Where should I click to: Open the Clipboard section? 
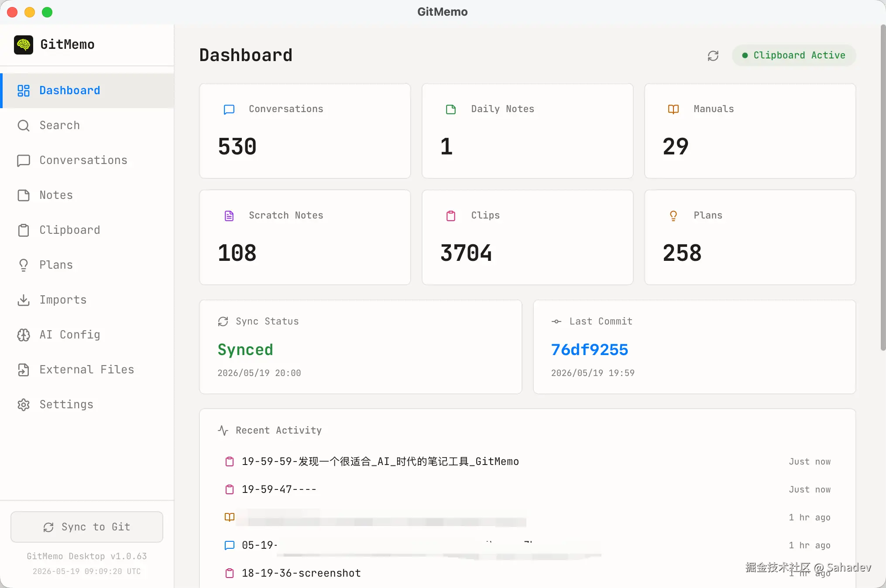click(88, 230)
